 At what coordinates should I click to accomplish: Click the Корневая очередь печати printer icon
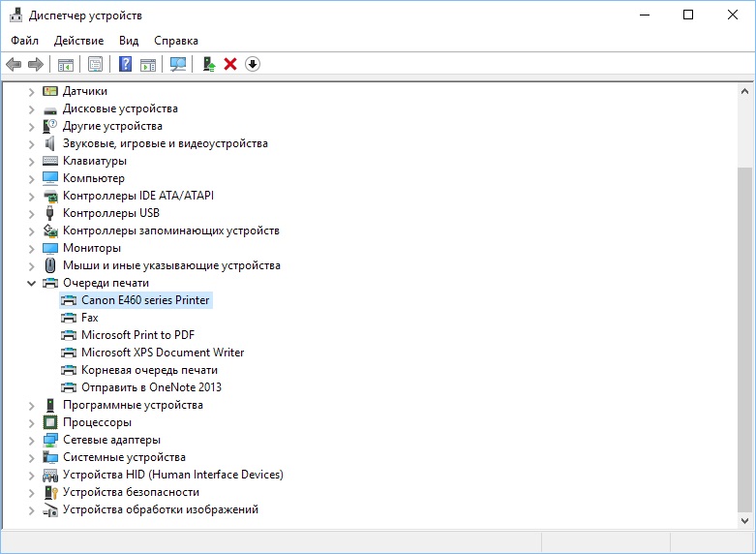[x=69, y=370]
